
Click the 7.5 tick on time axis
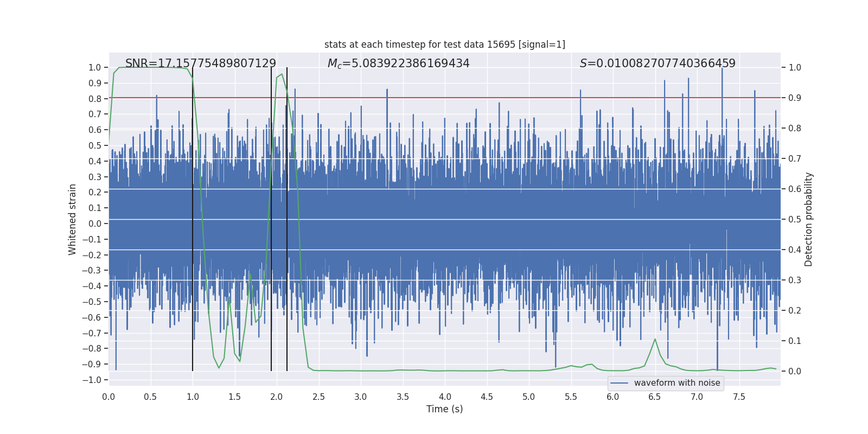(739, 397)
